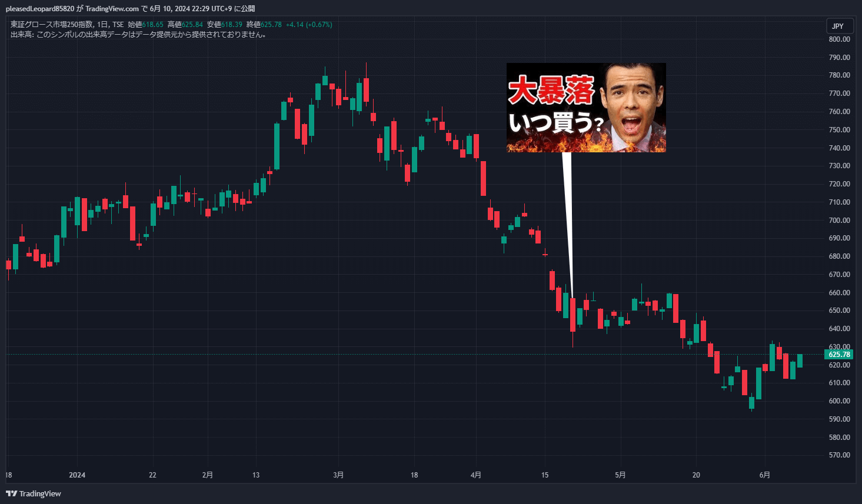The width and height of the screenshot is (862, 504).
Task: Click the +4.14 (+0.67%) change value
Action: point(309,25)
